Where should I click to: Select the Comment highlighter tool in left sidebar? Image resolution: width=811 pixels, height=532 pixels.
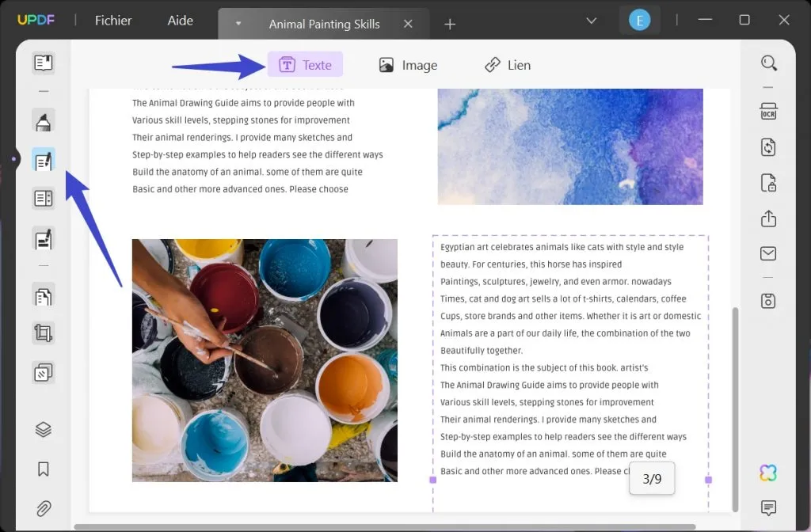[x=44, y=121]
